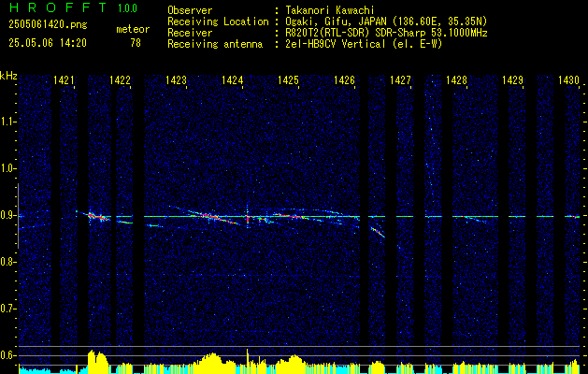The height and width of the screenshot is (374, 588).
Task: Click the 1422 time marker
Action: click(x=120, y=79)
